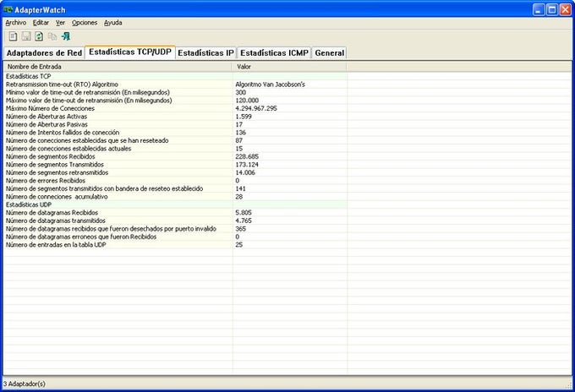The width and height of the screenshot is (575, 392).
Task: Select datagramas desechados por puerto invalido row
Action: 175,229
